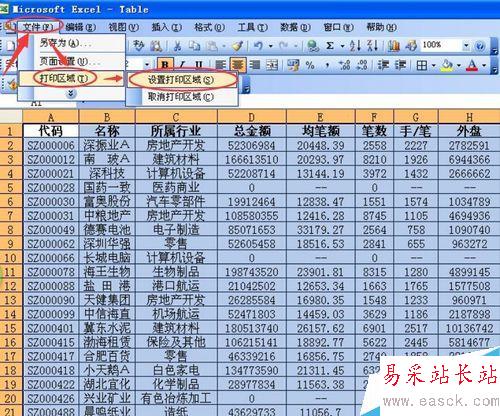Image resolution: width=500 pixels, height=416 pixels.
Task: Open the 窗口(W) menu
Action: click(x=338, y=27)
